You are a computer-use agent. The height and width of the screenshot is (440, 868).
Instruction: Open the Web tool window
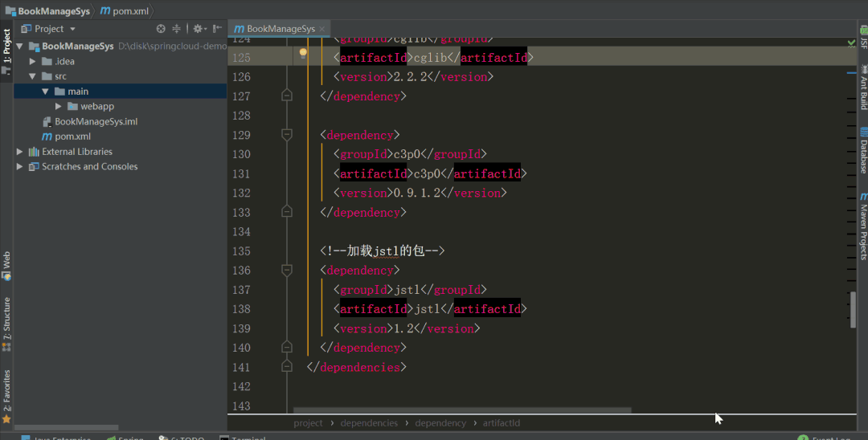(6, 266)
